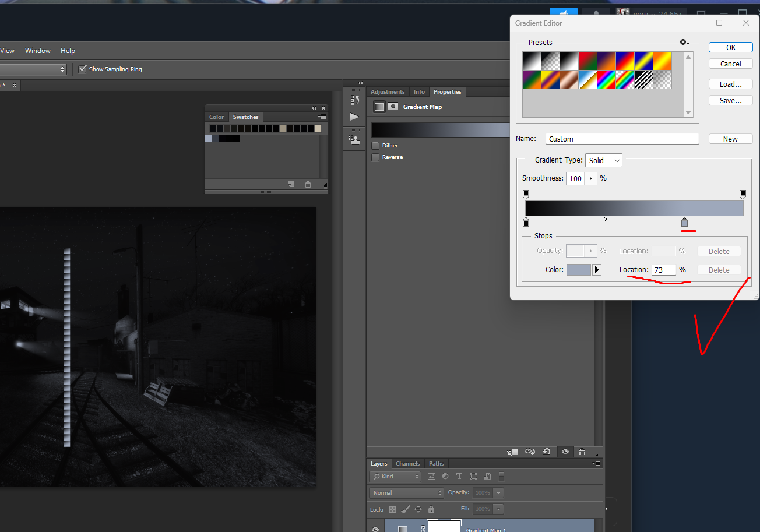Select the Masks icon in Properties
760x532 pixels.
click(x=393, y=107)
